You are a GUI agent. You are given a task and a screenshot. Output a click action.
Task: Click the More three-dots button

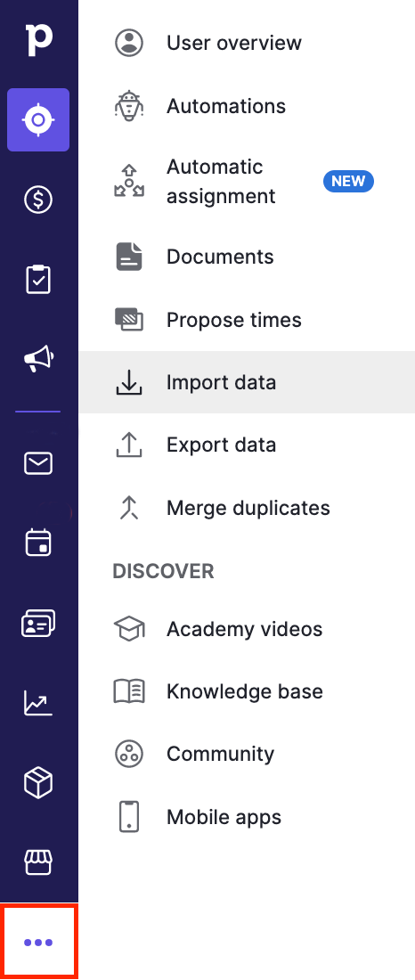point(38,942)
